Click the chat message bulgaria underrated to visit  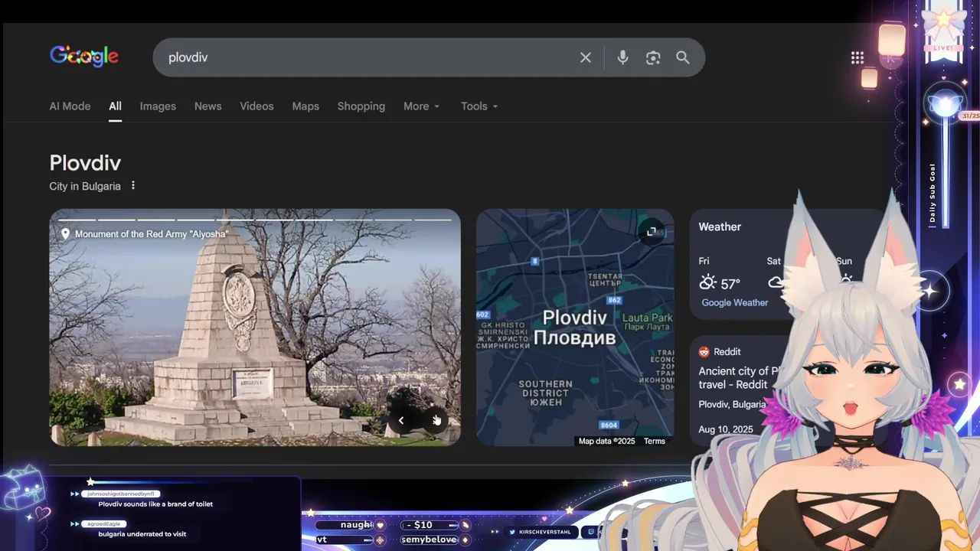[x=142, y=533]
